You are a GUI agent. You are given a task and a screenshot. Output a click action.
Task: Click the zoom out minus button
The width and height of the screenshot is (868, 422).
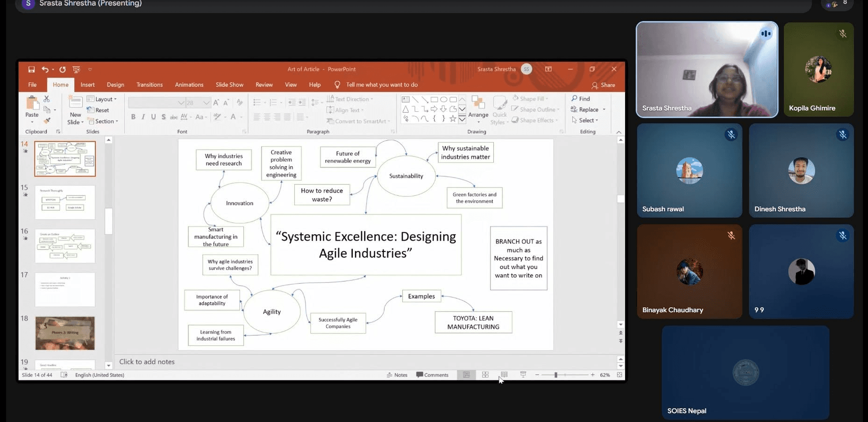click(x=537, y=375)
